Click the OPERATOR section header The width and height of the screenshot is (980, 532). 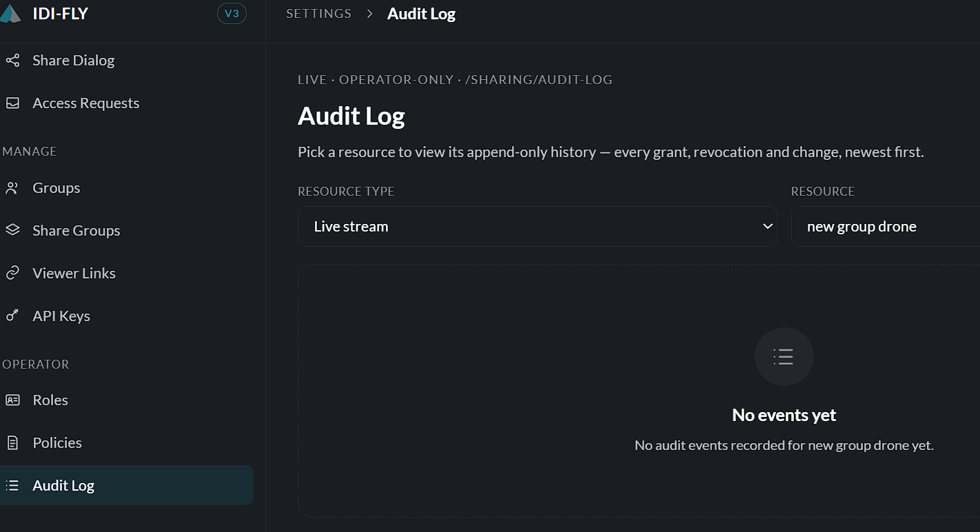(x=36, y=365)
